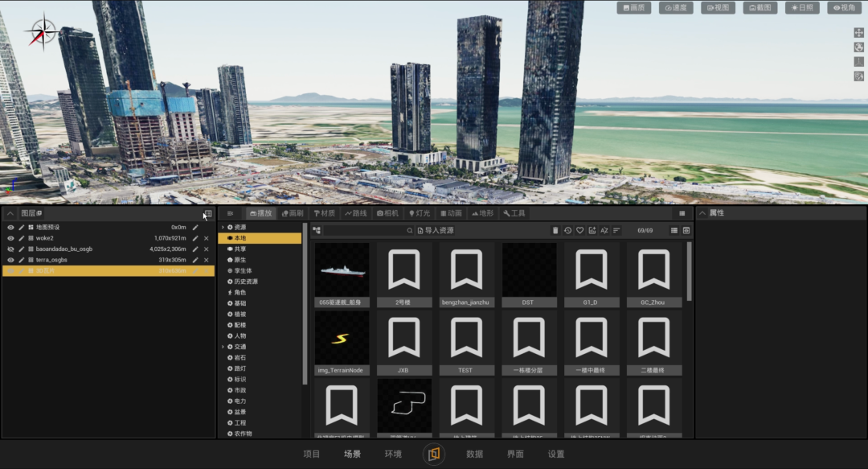This screenshot has width=868, height=469.
Task: Click the globe icon below the move icon
Action: tap(858, 47)
